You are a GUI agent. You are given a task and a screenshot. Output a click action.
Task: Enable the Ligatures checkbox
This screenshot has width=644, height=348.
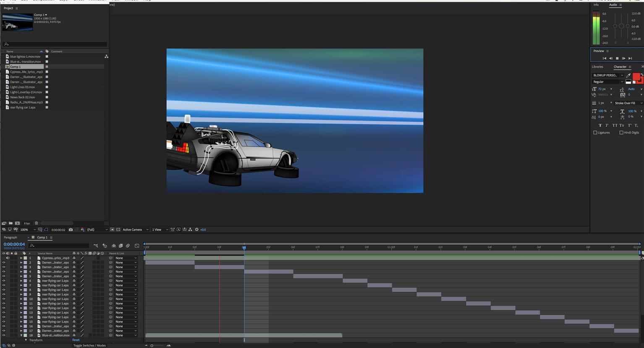coord(595,133)
